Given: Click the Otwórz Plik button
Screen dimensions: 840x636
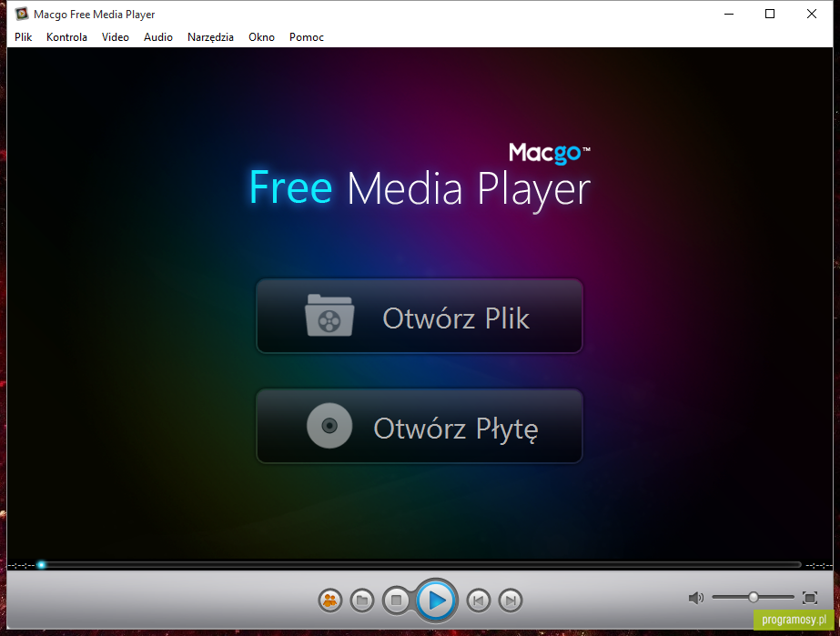Looking at the screenshot, I should 419,316.
